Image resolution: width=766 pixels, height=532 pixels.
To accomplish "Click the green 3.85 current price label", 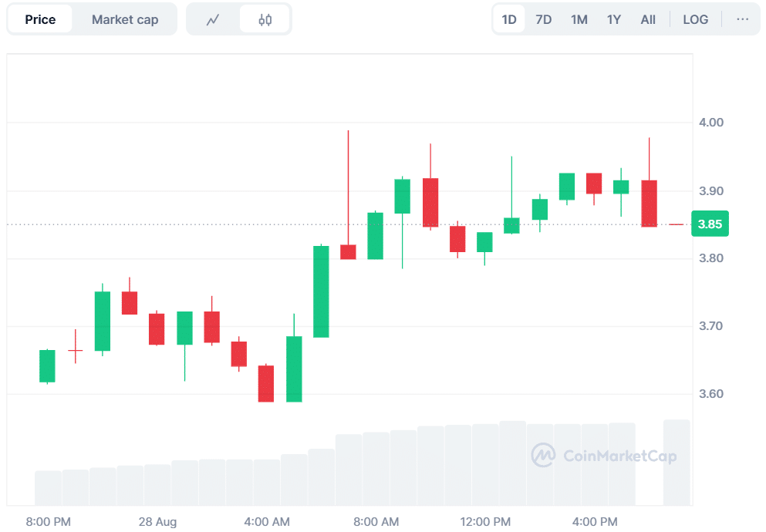I will pos(710,224).
